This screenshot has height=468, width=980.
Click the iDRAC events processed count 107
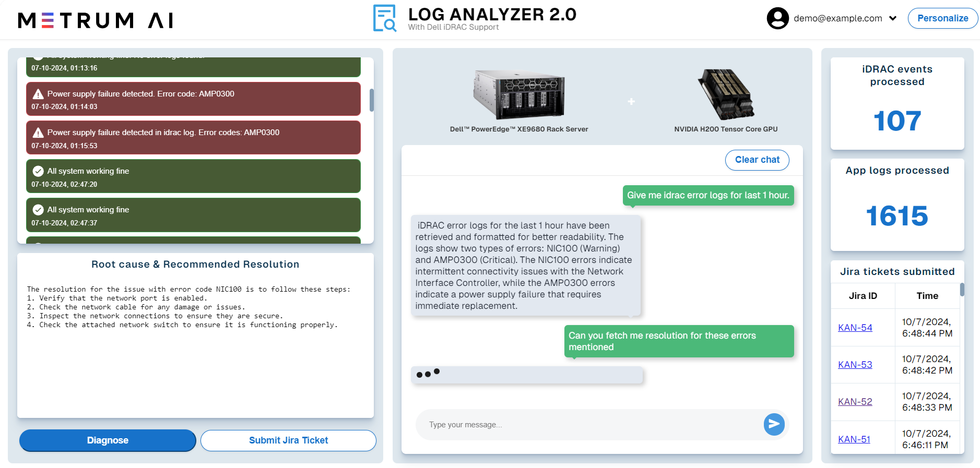[897, 121]
